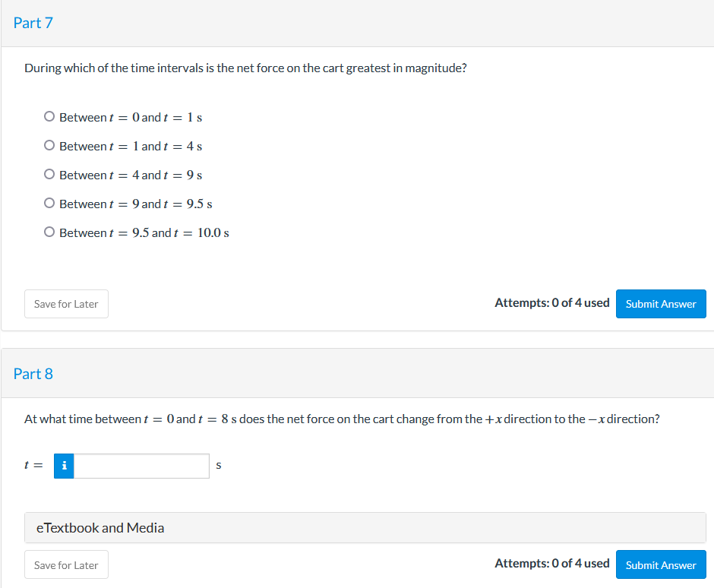The width and height of the screenshot is (714, 588).
Task: Choose the option between t = 9.5 and 10.0 s
Action: pos(49,232)
